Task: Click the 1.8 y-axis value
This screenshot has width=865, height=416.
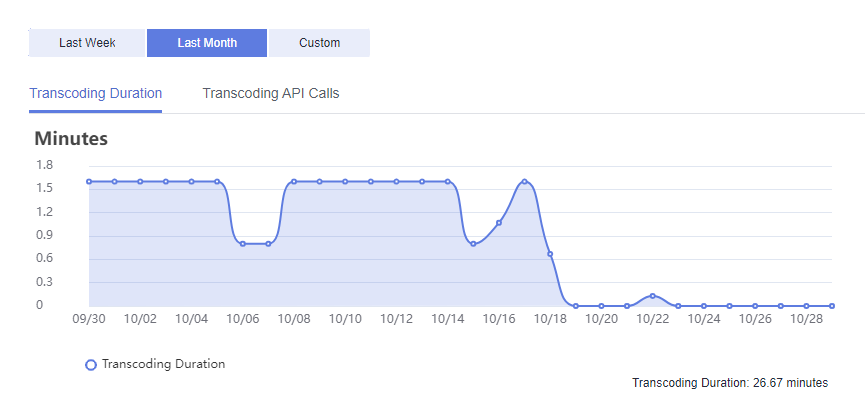Action: pos(44,164)
